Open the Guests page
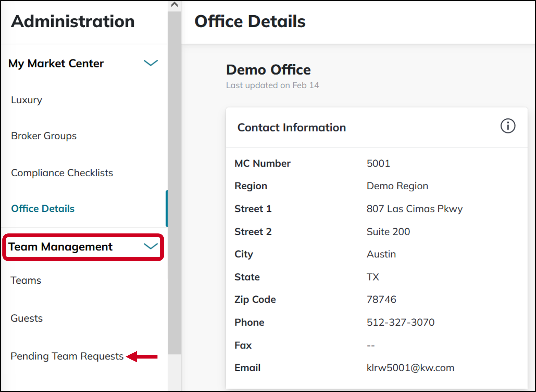 [x=27, y=318]
